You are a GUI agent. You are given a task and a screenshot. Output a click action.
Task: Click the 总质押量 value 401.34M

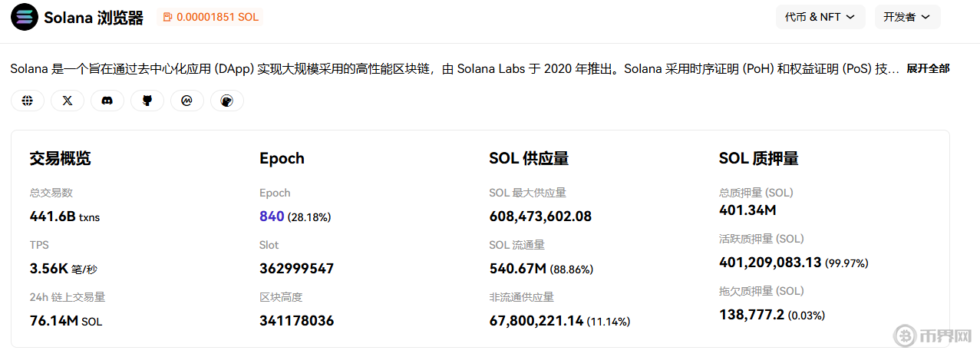click(x=747, y=210)
